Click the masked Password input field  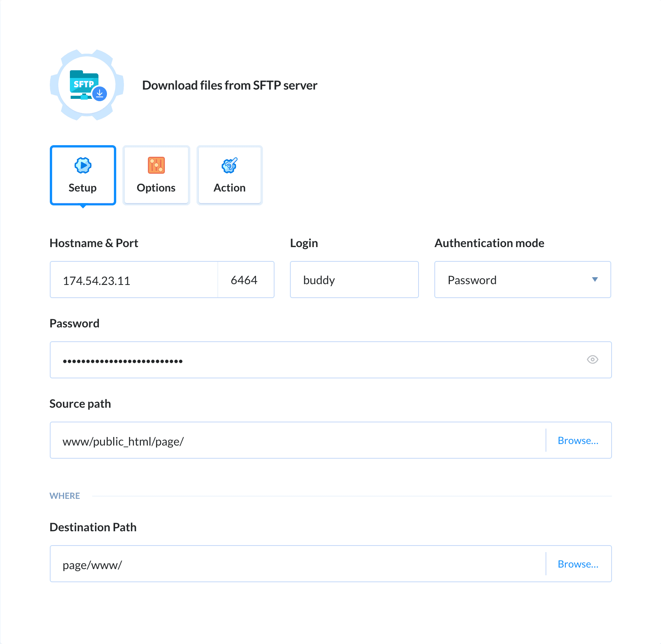(270, 359)
